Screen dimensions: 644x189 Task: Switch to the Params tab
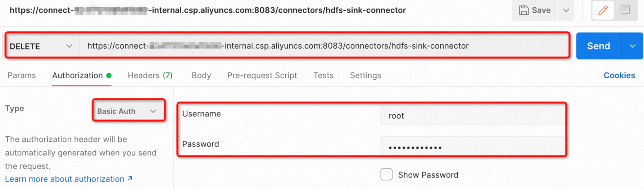(22, 75)
